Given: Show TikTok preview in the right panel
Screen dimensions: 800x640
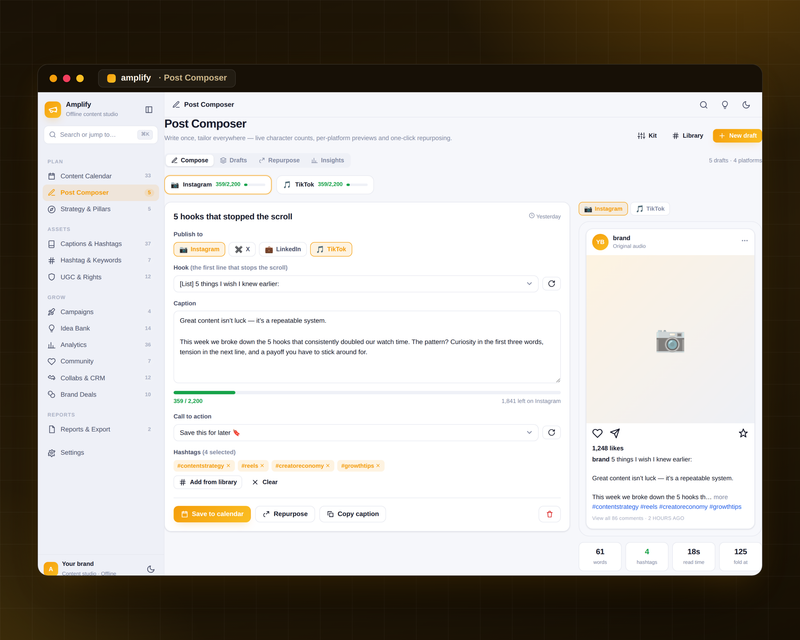Looking at the screenshot, I should pos(650,209).
